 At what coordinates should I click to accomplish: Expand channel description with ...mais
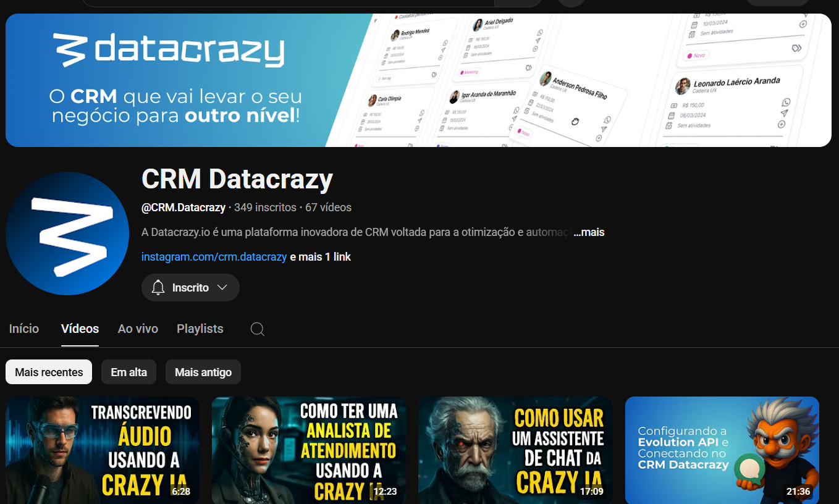[589, 233]
